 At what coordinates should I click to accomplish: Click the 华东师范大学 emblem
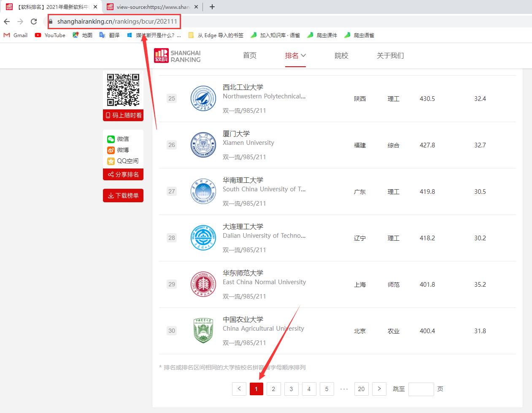(x=203, y=284)
